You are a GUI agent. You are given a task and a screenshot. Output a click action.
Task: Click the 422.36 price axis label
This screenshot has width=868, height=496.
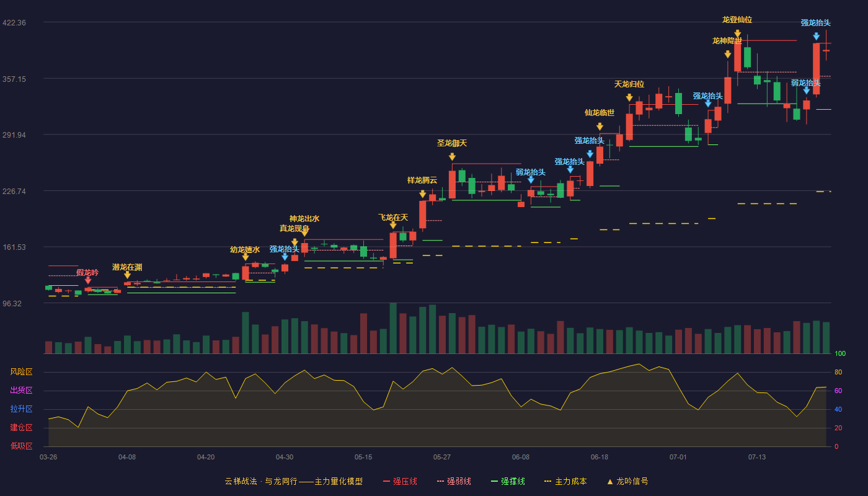coord(14,23)
